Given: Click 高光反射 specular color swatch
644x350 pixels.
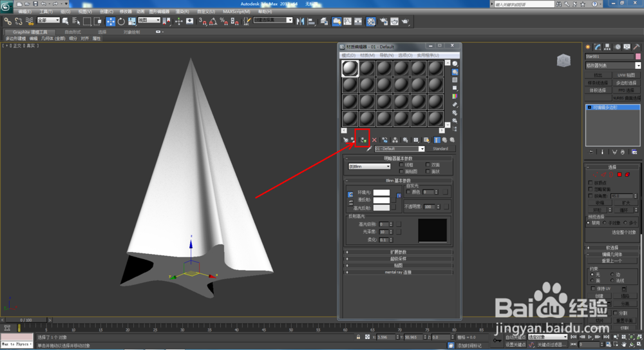Looking at the screenshot, I should (381, 208).
